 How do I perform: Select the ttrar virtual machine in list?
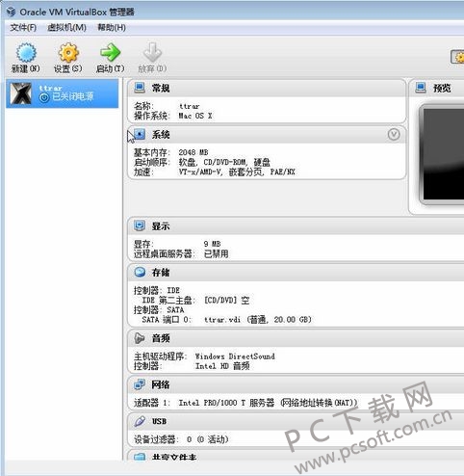[x=63, y=93]
